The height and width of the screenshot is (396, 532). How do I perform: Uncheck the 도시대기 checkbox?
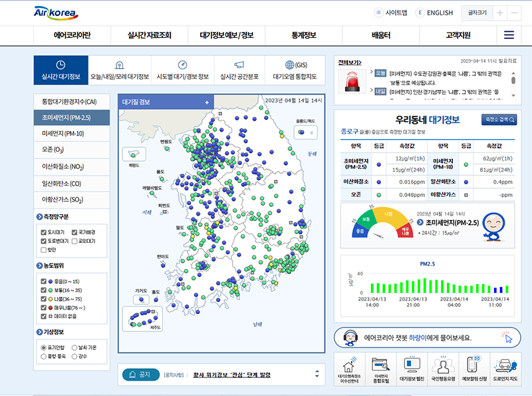click(x=44, y=232)
